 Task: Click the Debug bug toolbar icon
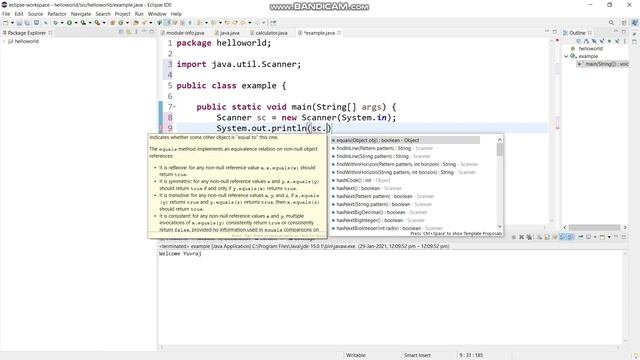(56, 23)
